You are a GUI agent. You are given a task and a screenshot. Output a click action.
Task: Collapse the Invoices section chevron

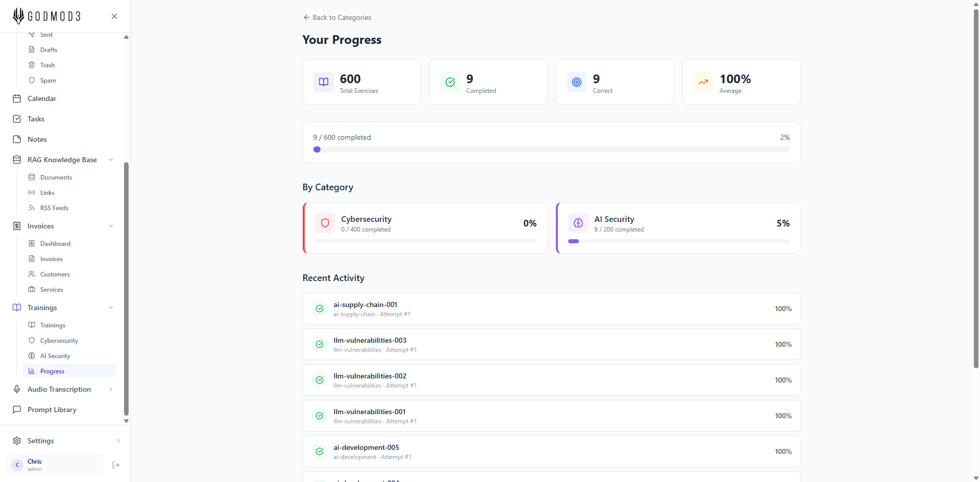point(111,226)
